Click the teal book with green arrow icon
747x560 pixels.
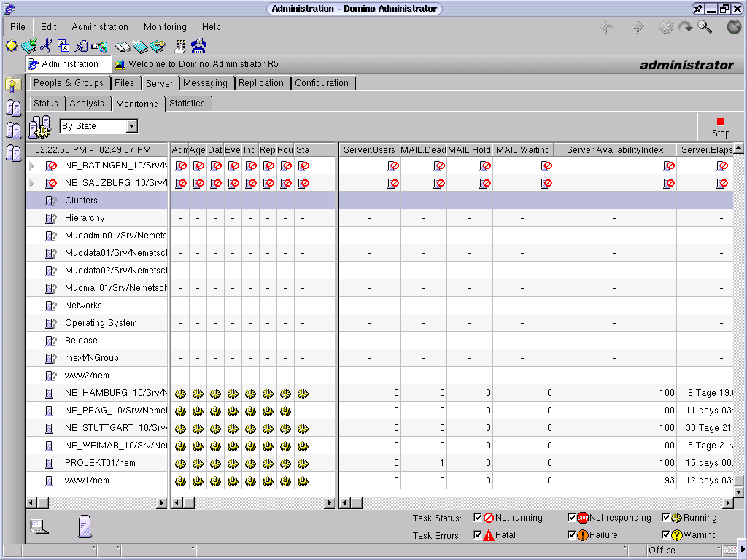tap(29, 46)
